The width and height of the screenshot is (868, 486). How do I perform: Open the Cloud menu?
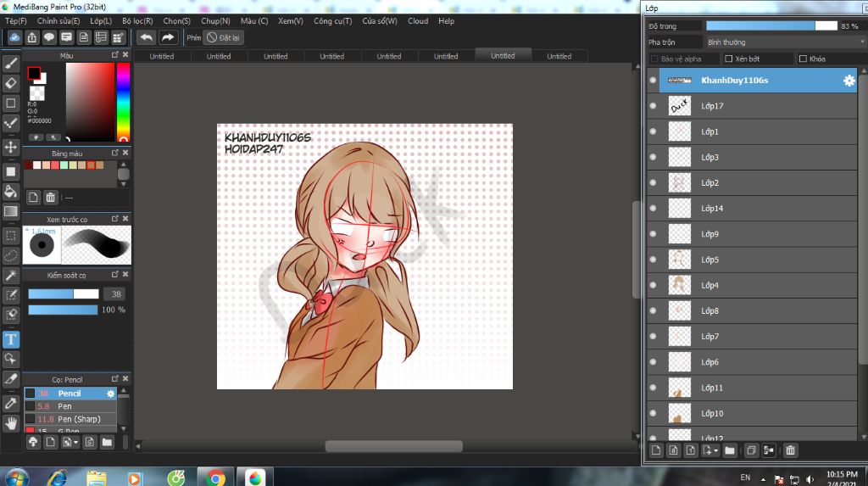[x=418, y=21]
